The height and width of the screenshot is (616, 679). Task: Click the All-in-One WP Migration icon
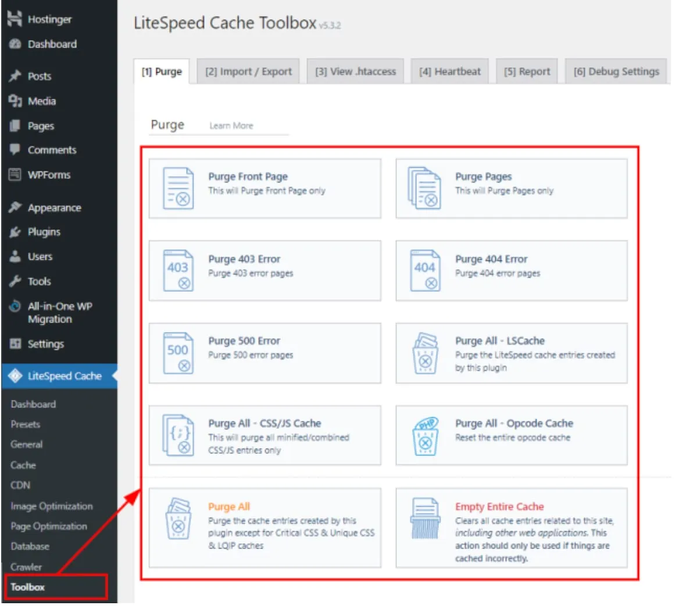[15, 306]
